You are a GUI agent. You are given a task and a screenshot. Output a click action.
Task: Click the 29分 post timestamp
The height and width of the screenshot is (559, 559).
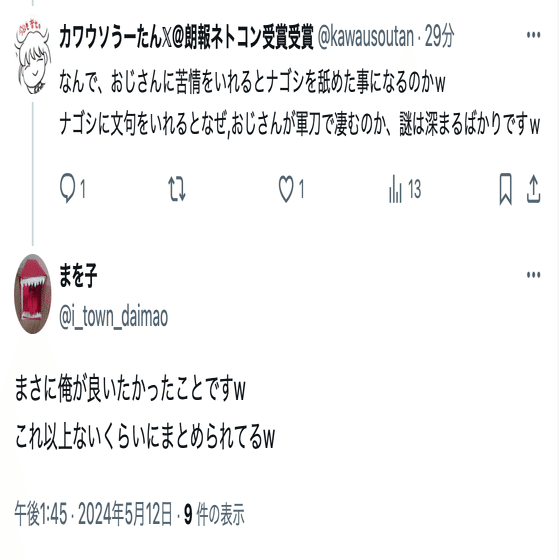click(440, 36)
